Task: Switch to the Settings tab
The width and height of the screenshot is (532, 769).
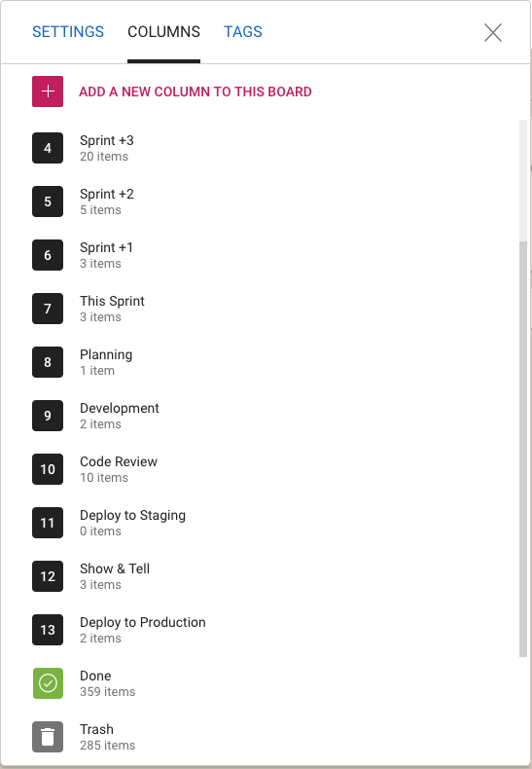Action: point(68,32)
